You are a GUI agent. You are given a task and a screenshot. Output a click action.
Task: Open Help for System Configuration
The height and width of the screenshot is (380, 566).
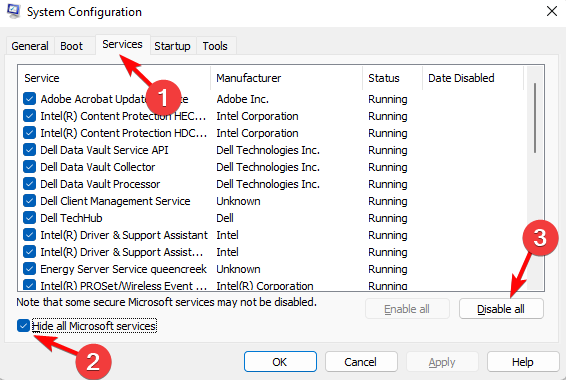coord(523,362)
